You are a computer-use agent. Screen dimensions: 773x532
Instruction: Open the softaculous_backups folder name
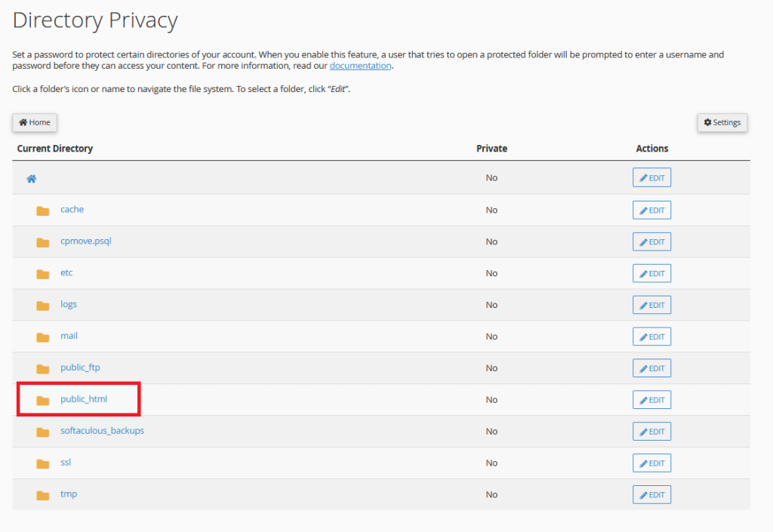coord(102,431)
